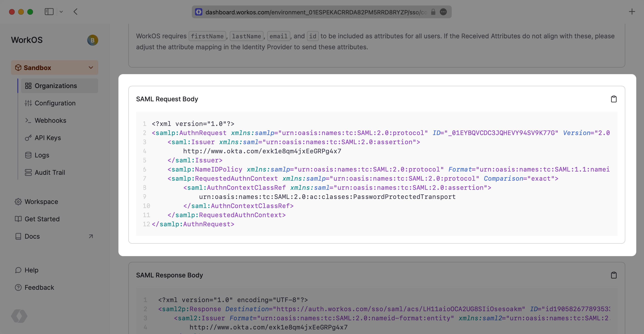
Task: Click the browser back arrow
Action: (76, 12)
